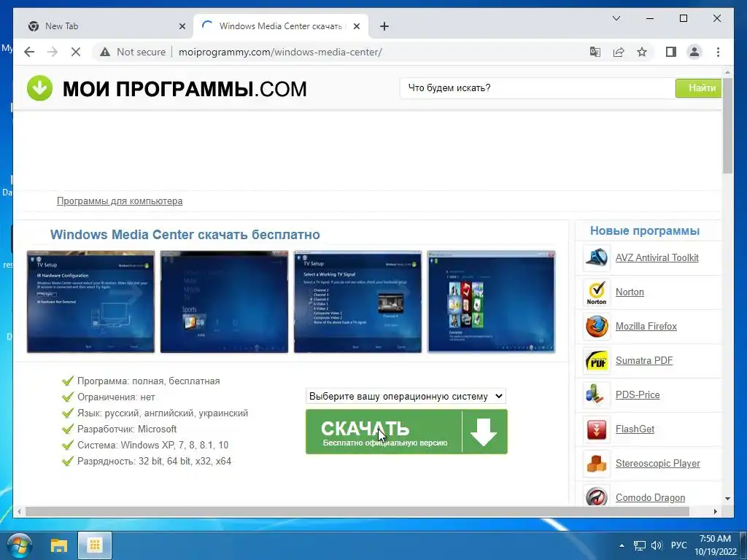Open the AVZ Antiviral Toolkit link
This screenshot has height=560, width=747.
pos(657,257)
